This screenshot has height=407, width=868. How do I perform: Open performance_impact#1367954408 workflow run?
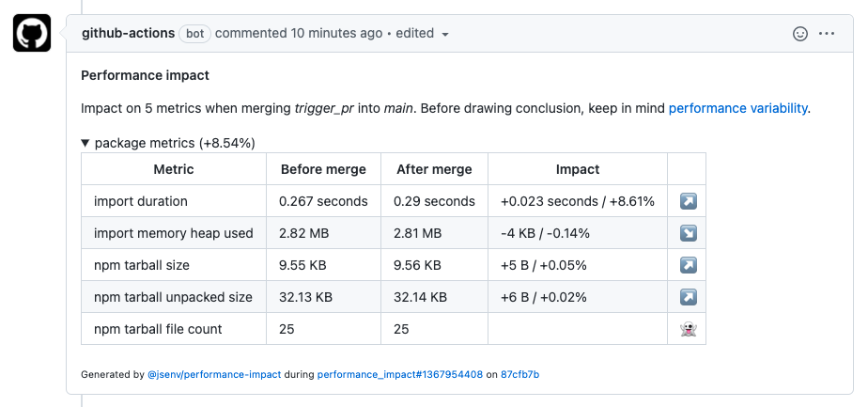tap(399, 375)
